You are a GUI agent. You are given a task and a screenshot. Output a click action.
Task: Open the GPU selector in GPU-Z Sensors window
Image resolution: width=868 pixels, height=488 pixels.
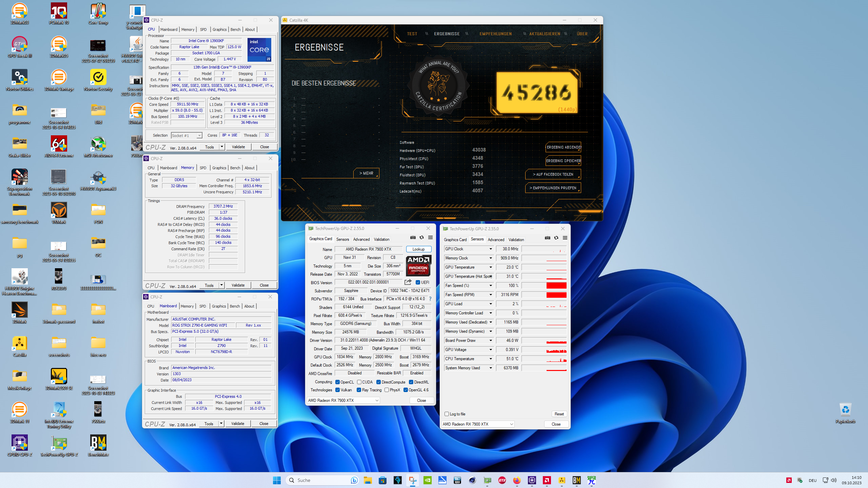(x=478, y=424)
